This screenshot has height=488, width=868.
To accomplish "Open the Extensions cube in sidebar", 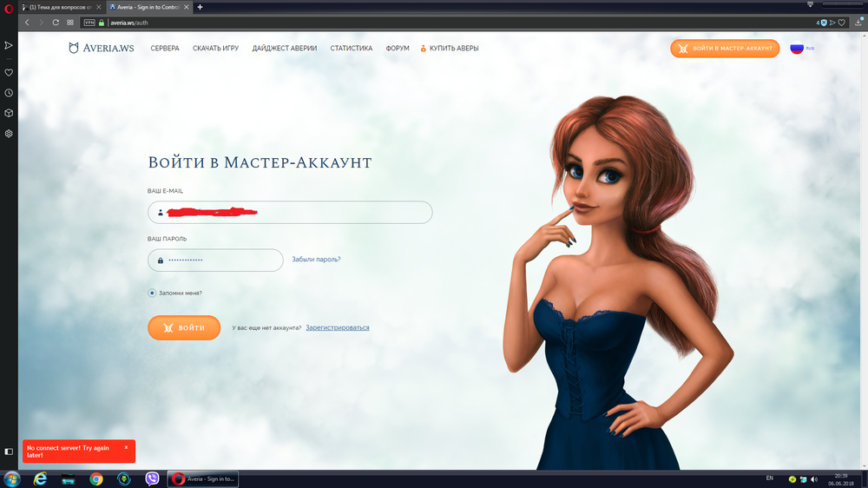I will coord(9,113).
